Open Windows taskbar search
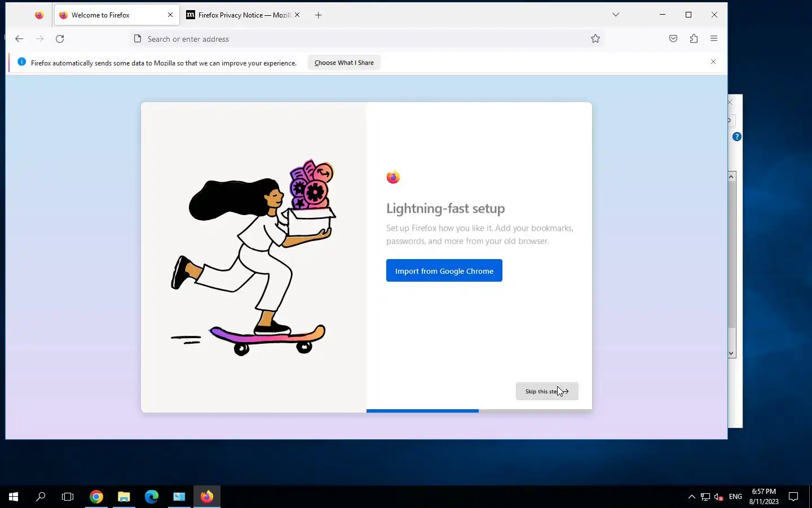This screenshot has width=812, height=508. pyautogui.click(x=41, y=497)
